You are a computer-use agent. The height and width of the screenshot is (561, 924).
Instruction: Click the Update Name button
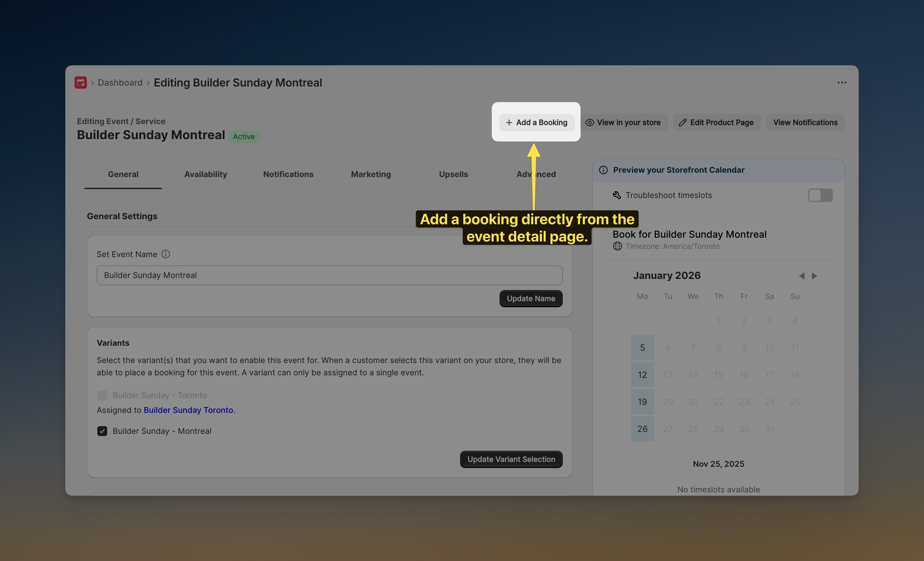[x=531, y=298]
